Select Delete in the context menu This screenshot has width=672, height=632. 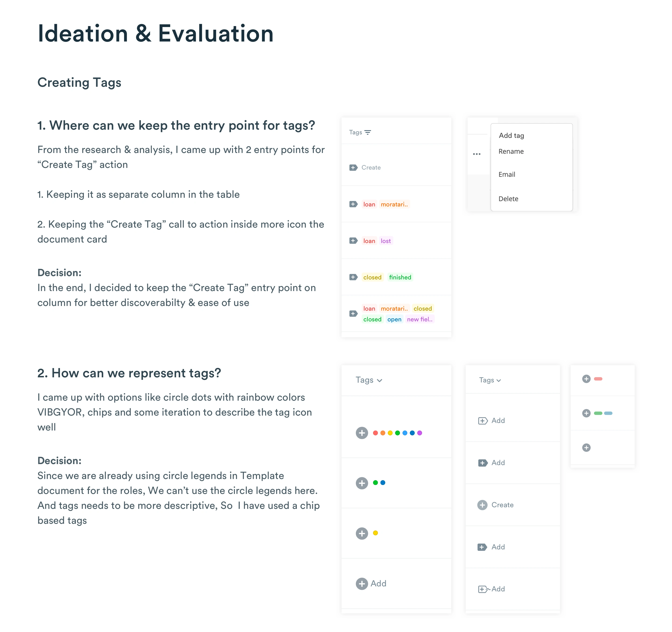(x=508, y=199)
